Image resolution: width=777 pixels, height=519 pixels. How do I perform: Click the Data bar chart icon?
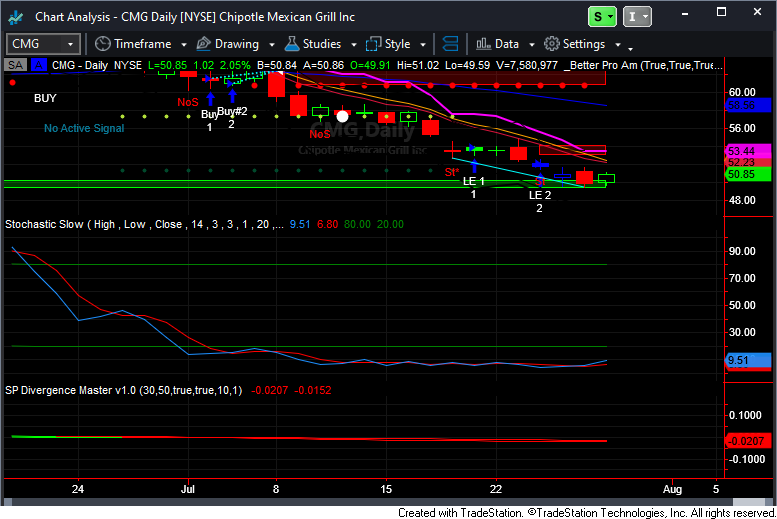pos(483,44)
